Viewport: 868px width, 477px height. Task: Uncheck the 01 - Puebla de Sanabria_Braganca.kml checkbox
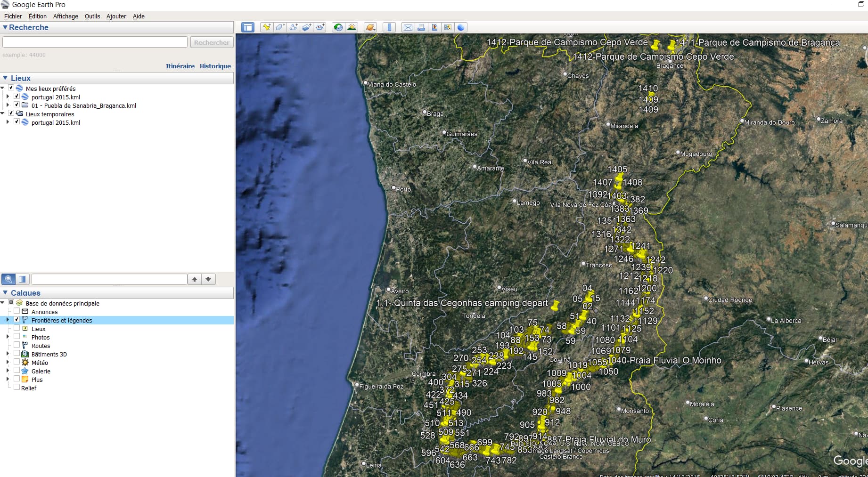(16, 105)
